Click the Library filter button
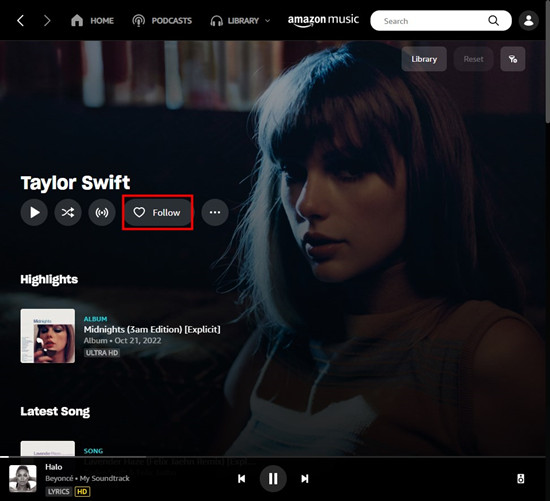This screenshot has height=501, width=550. (424, 59)
